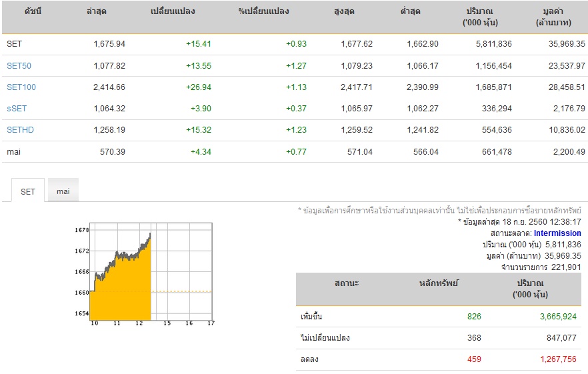Select the SET row label
This screenshot has height=374, width=588.
[x=14, y=44]
